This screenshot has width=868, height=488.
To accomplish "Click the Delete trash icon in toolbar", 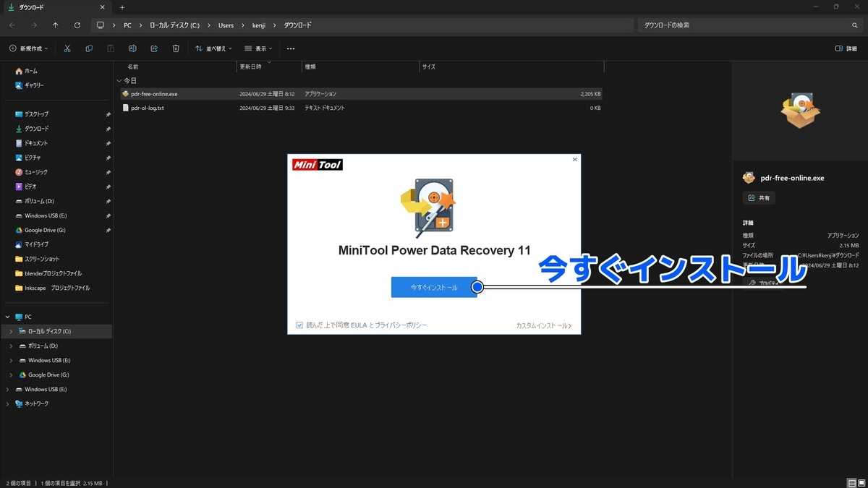I will (176, 48).
